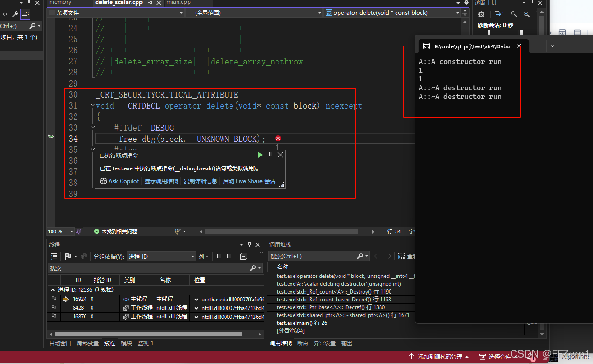The image size is (593, 364).
Task: Click the Ask Copilot link
Action: (120, 181)
